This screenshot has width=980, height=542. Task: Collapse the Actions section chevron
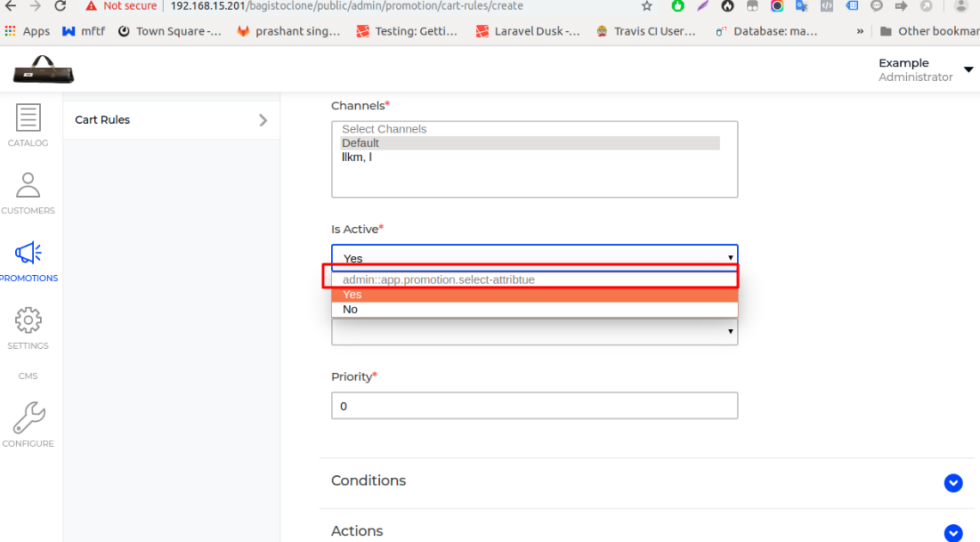coord(953,534)
